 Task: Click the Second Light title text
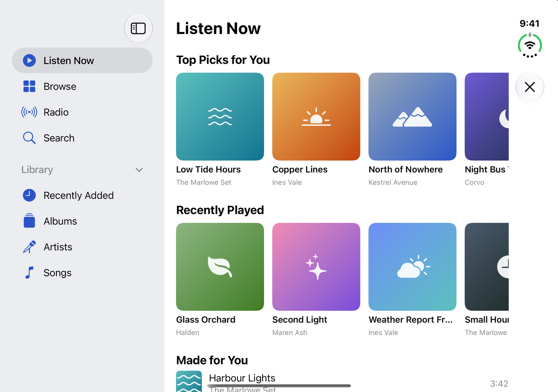click(x=300, y=320)
